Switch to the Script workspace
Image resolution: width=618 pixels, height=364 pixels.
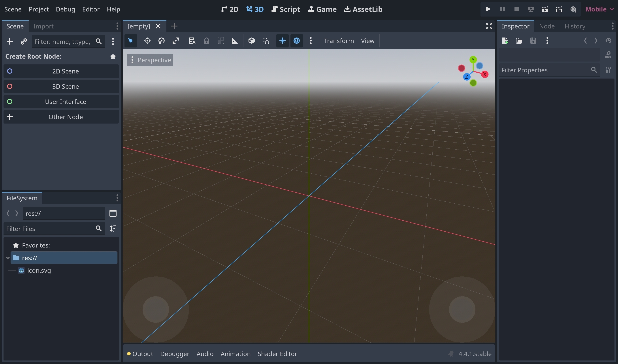tap(286, 9)
